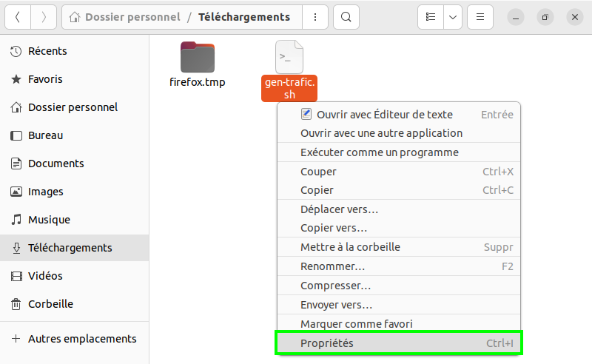Open the path options three-dot menu
Image resolution: width=592 pixels, height=364 pixels.
coord(315,17)
